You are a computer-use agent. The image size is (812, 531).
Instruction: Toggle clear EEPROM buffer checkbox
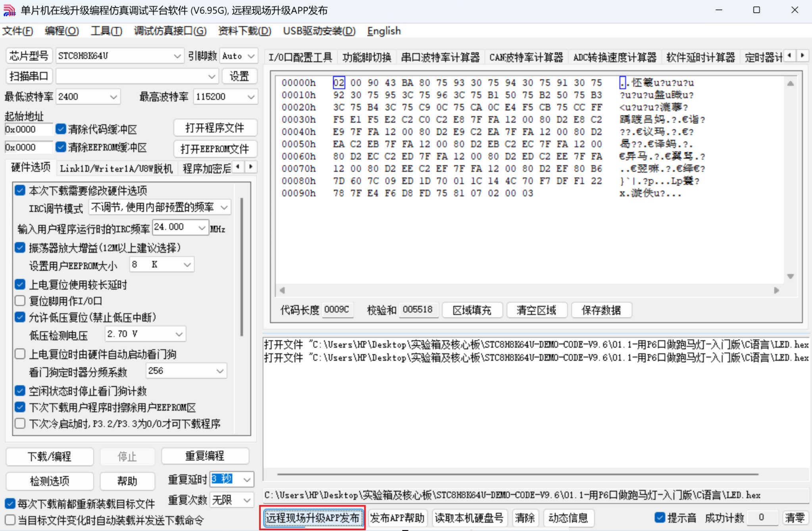[x=61, y=147]
